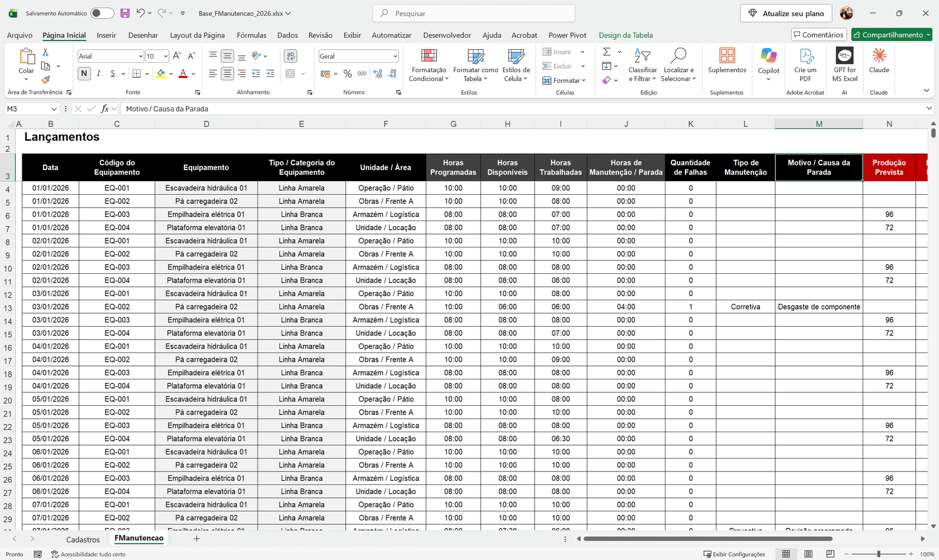This screenshot has height=560, width=939.
Task: Expand the formula bar chevron
Action: point(929,108)
